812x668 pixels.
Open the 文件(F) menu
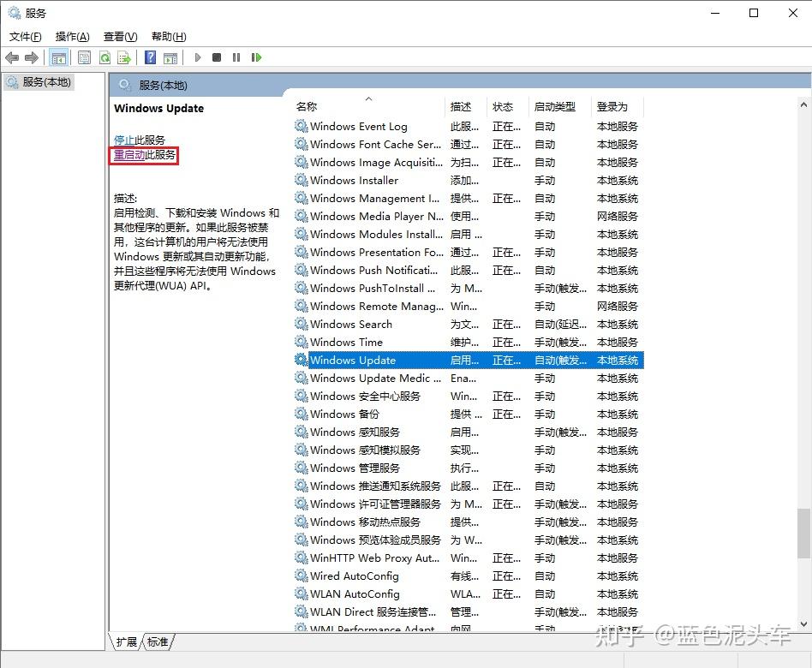[26, 37]
